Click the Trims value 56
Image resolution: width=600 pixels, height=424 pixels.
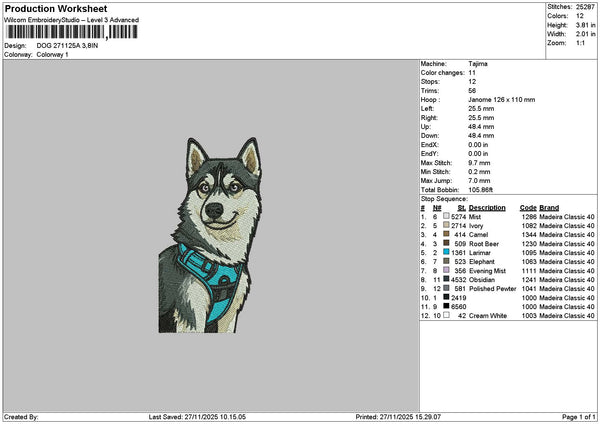point(472,91)
